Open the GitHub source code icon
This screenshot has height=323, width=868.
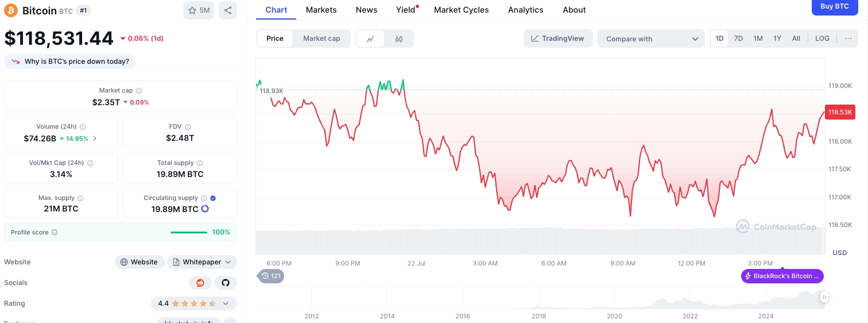click(226, 283)
